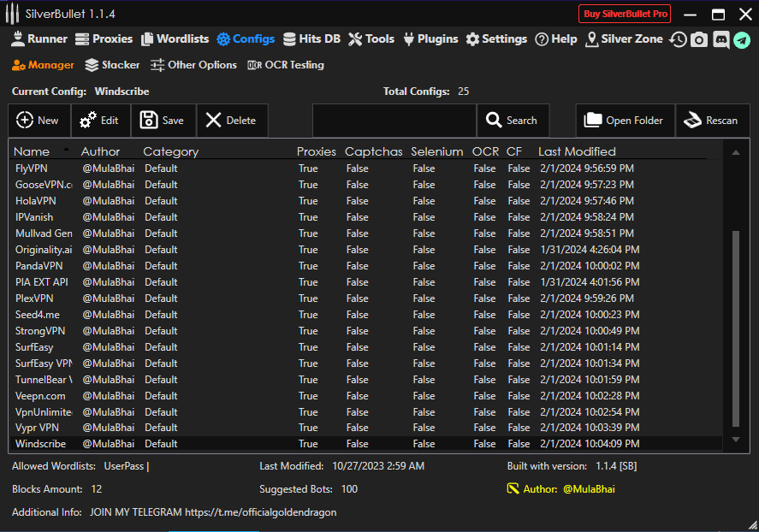759x532 pixels.
Task: Select the Windscribe config row
Action: point(366,444)
